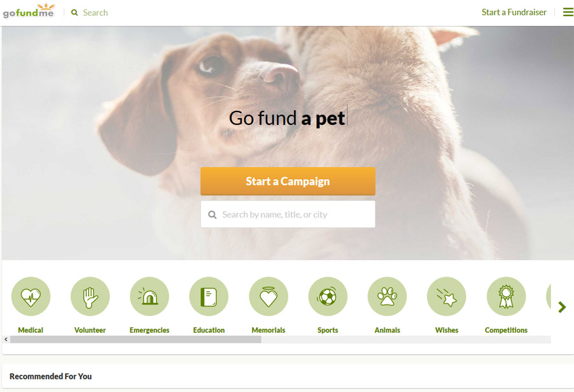Open the Animals paw print icon
Viewport: 574px width, 392px height.
coord(387,296)
